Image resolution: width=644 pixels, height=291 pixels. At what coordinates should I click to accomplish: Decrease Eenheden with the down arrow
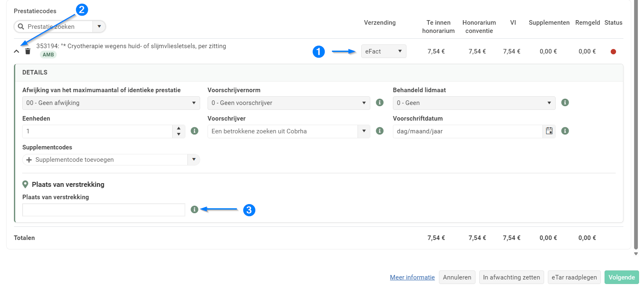tap(178, 135)
